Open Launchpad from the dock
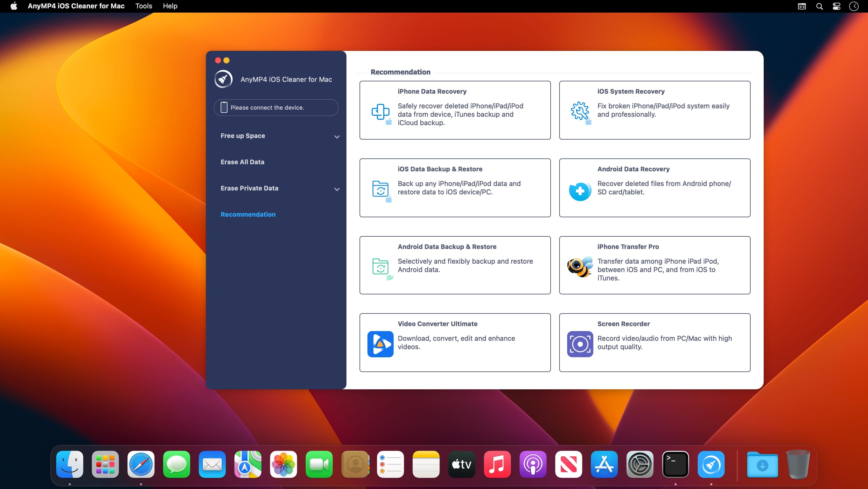Viewport: 868px width, 489px height. pyautogui.click(x=105, y=464)
